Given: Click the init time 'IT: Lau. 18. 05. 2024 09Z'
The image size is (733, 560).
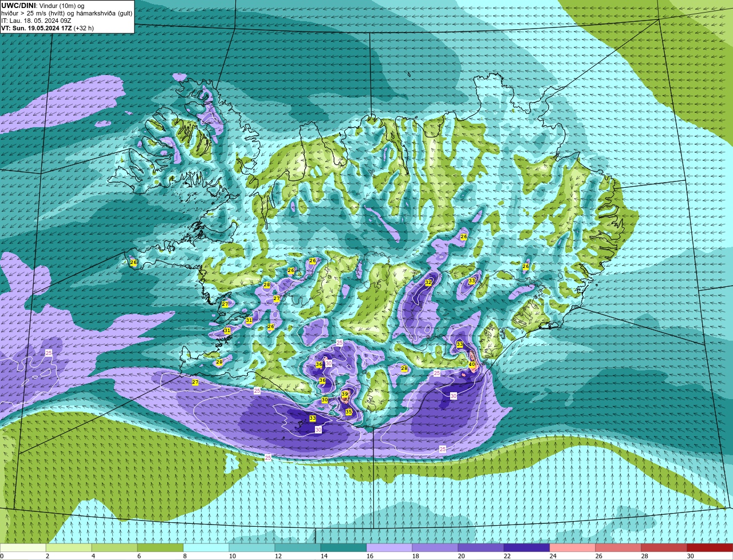Looking at the screenshot, I should point(36,21).
